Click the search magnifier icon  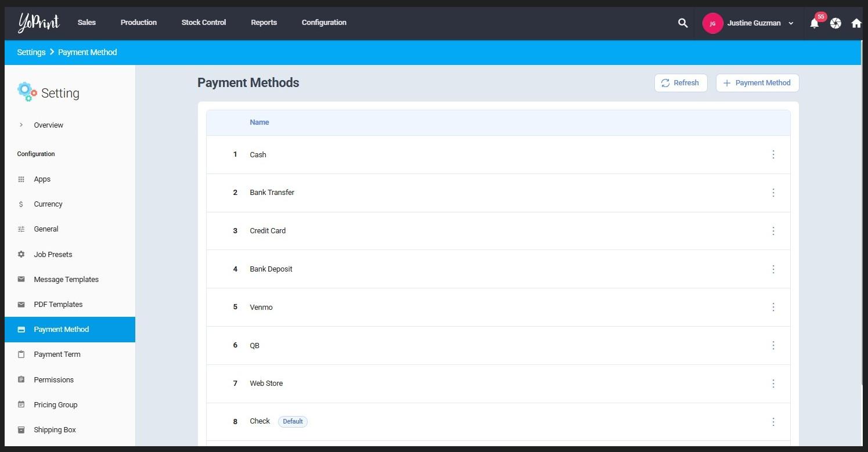683,23
